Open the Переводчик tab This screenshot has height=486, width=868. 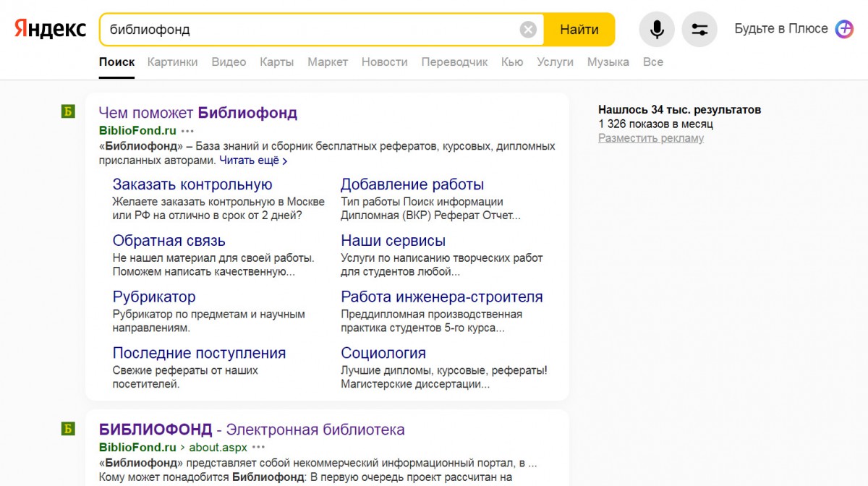pyautogui.click(x=454, y=62)
